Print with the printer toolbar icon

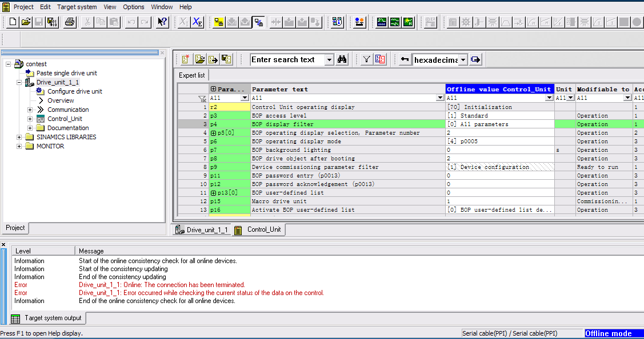70,22
